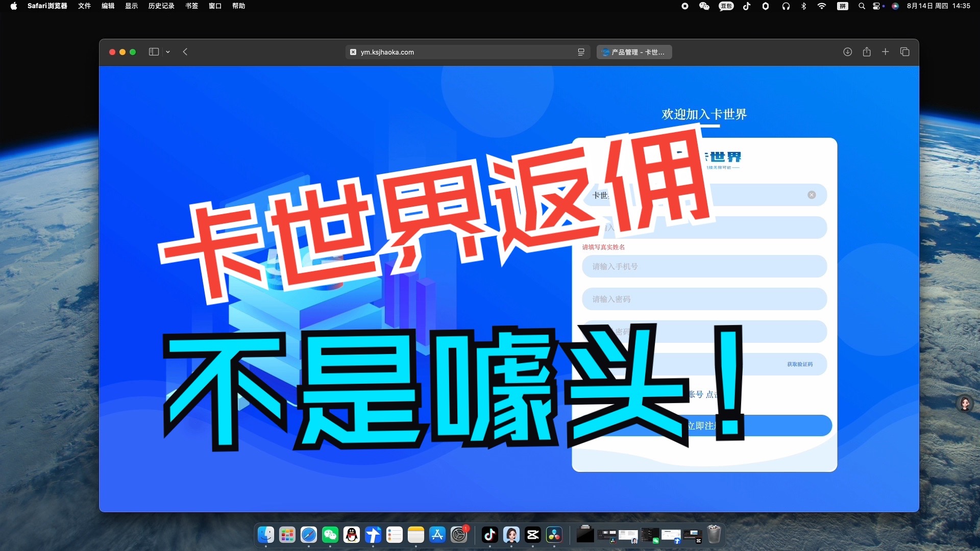Open the Bluetooth menu bar icon
This screenshot has width=980, height=551.
(x=804, y=6)
